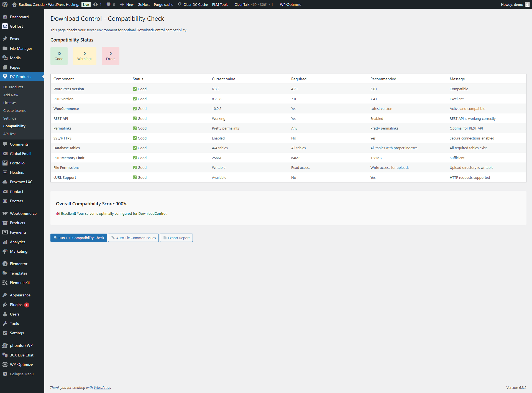
Task: Click the Appearance paintbrush icon
Action: pos(5,295)
